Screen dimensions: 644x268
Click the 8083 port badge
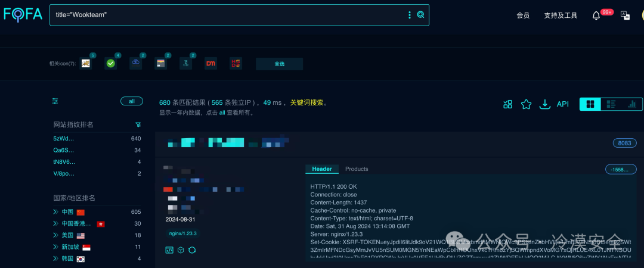point(624,144)
